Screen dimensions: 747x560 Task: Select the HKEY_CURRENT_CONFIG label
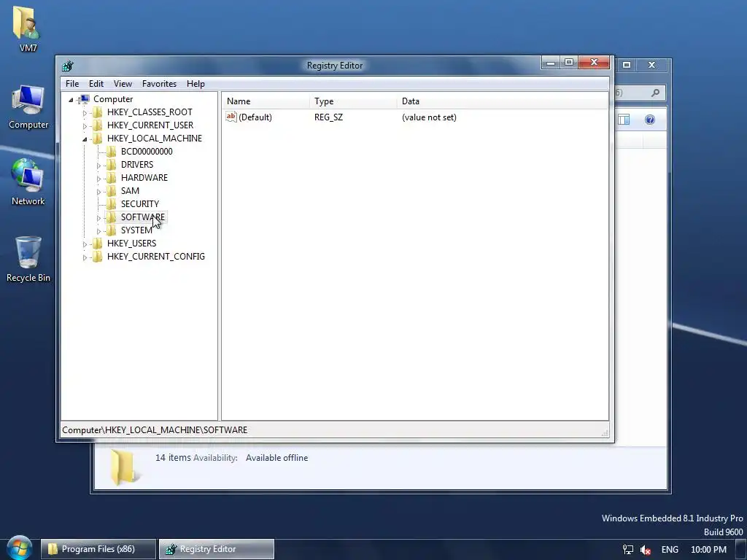[x=156, y=256]
